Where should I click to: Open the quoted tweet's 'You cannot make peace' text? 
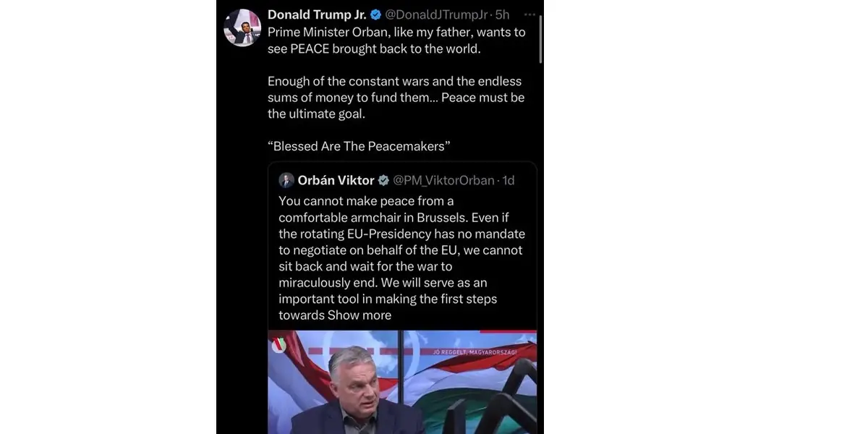(401, 250)
